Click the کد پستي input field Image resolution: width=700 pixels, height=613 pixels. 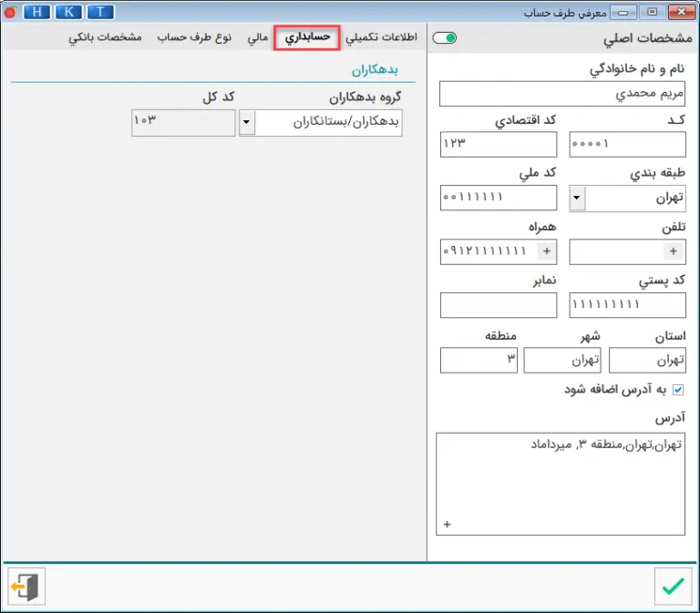pos(627,305)
